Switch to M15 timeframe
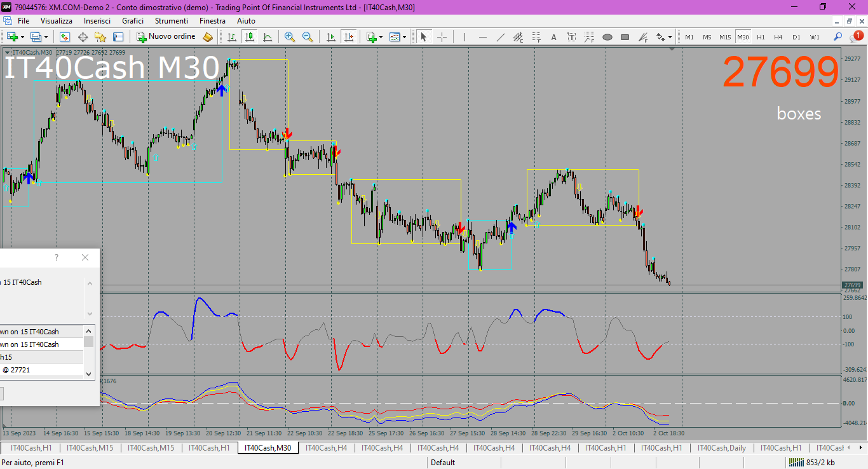 (x=725, y=37)
